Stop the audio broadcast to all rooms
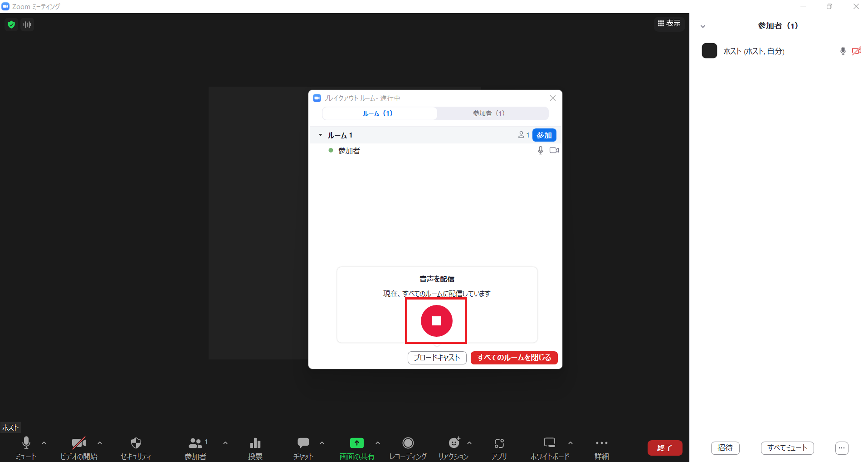Viewport: 868px width, 462px height. coord(436,321)
